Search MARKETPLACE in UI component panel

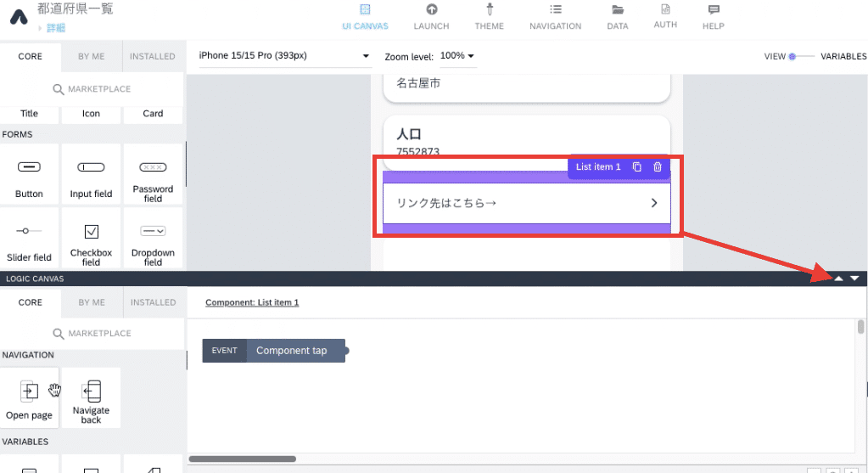[x=92, y=89]
